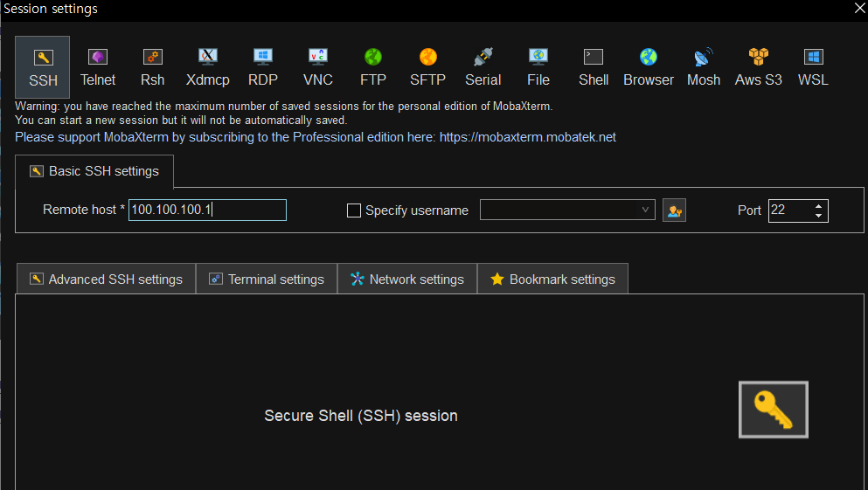
Task: Select the Mosh session type
Action: pyautogui.click(x=704, y=67)
